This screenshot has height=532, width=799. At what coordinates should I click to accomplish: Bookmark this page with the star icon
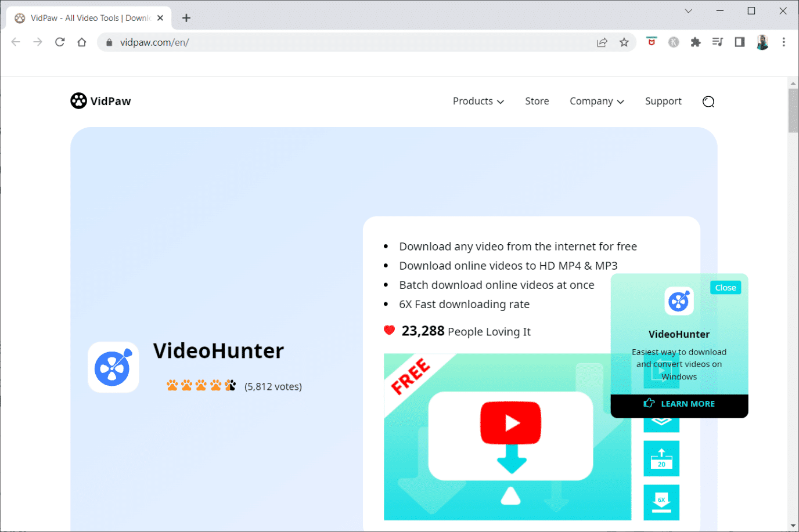(x=624, y=42)
